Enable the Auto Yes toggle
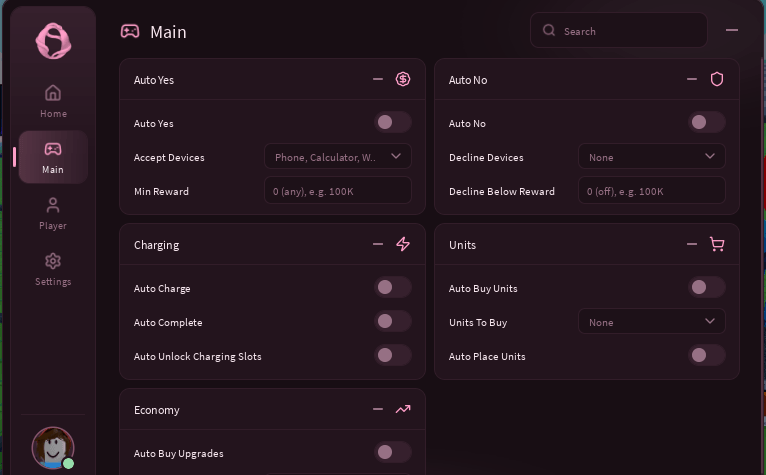This screenshot has height=475, width=766. 393,122
